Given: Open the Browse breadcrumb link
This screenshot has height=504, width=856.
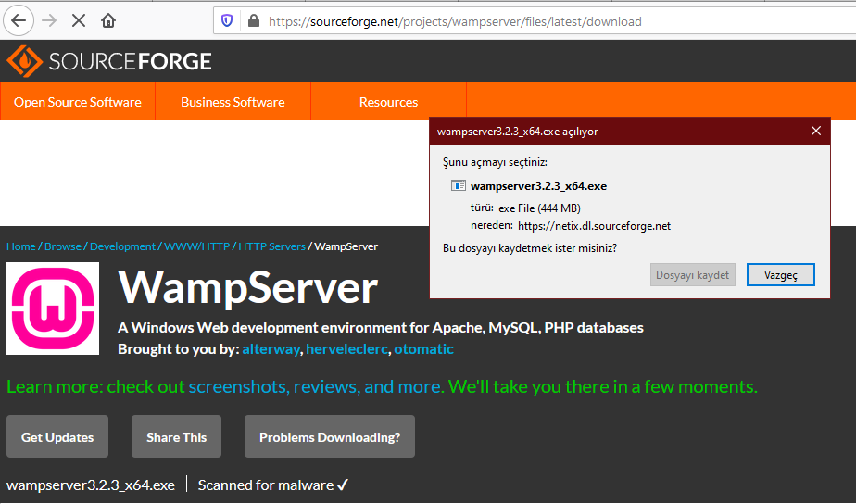Looking at the screenshot, I should coord(63,246).
